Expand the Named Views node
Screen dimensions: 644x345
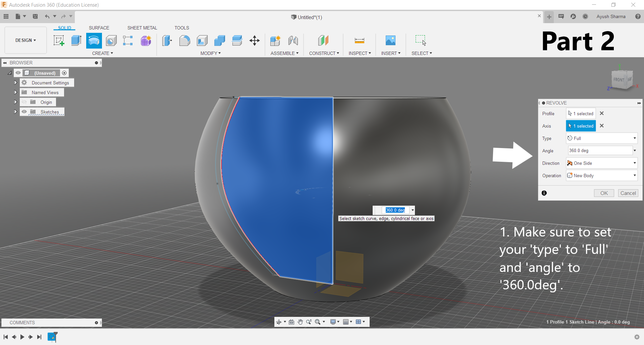pos(15,92)
